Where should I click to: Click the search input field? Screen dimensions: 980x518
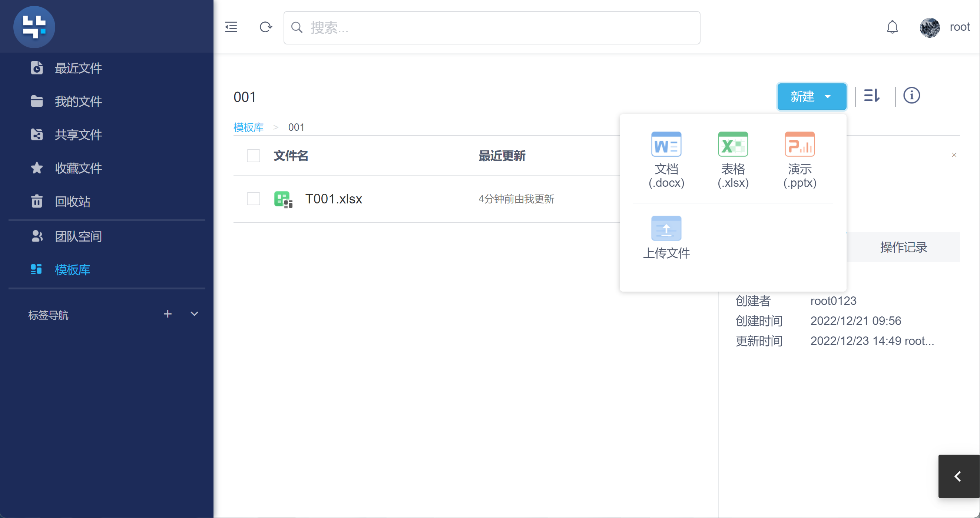(494, 28)
